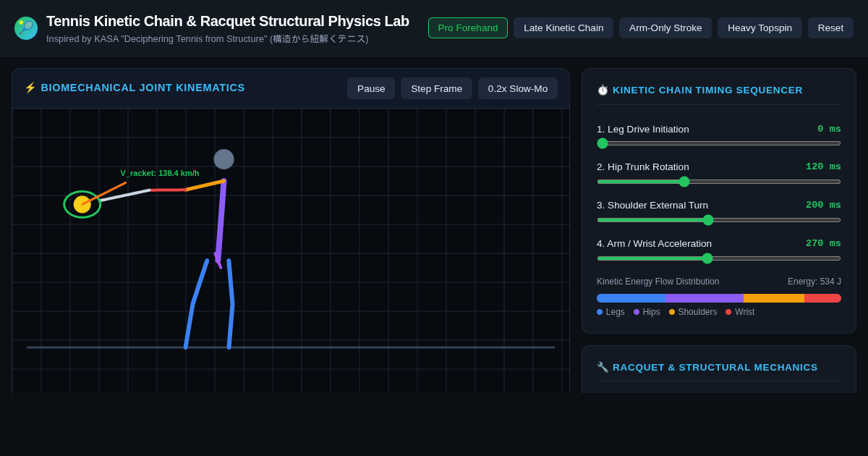Click the 200 ms Shoulder Turn value

click(823, 205)
